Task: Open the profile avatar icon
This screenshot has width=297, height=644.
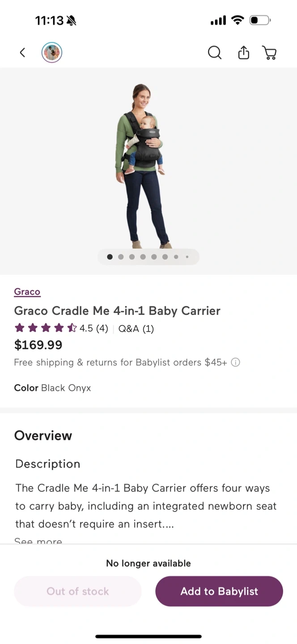Action: point(52,53)
